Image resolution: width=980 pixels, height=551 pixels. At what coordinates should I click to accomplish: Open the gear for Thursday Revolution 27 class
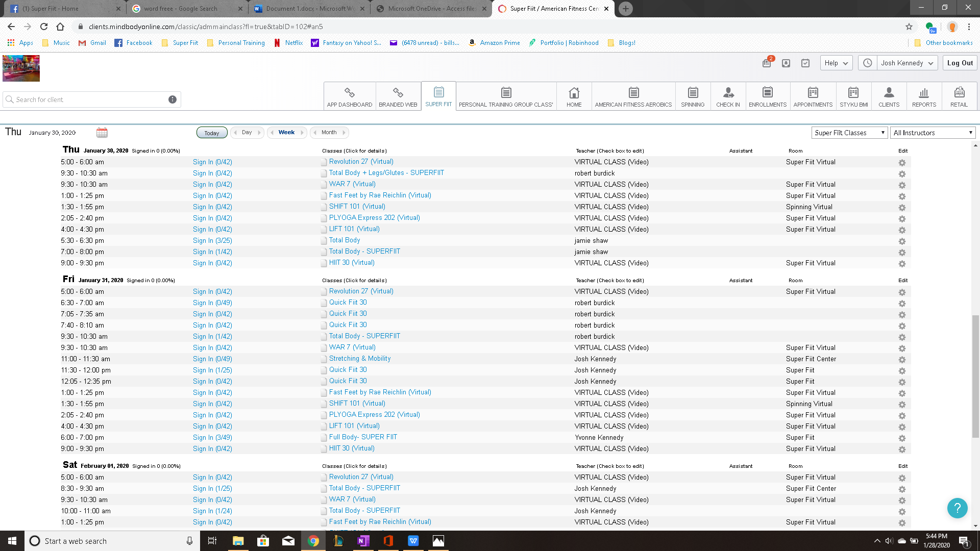click(x=902, y=163)
